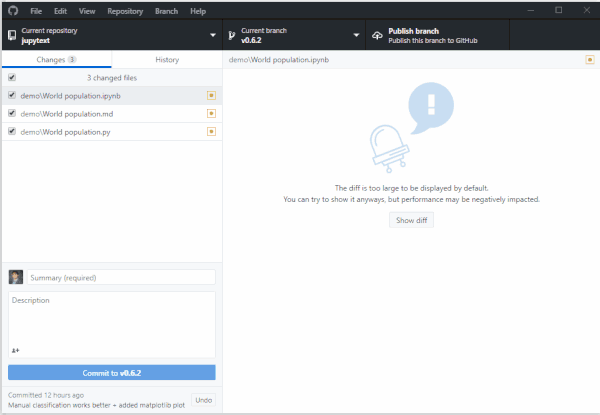Toggle the 3 changed files select-all checkbox
This screenshot has width=600, height=415.
click(x=12, y=77)
